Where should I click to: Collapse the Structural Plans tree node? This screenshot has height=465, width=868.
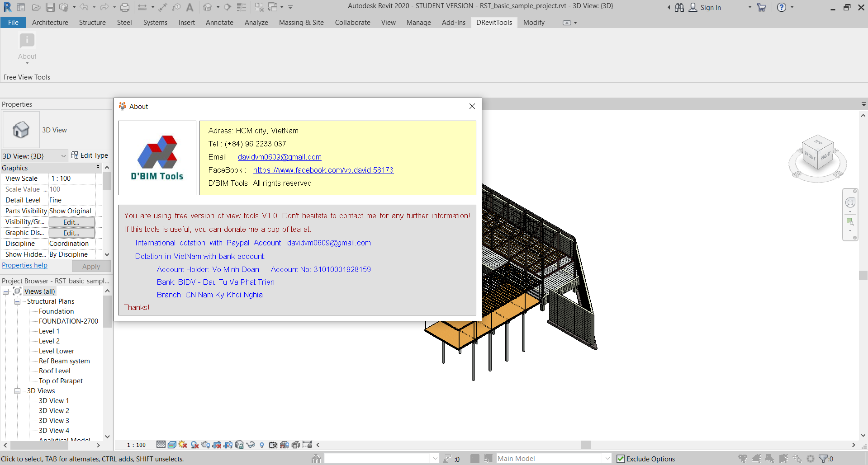coord(18,301)
